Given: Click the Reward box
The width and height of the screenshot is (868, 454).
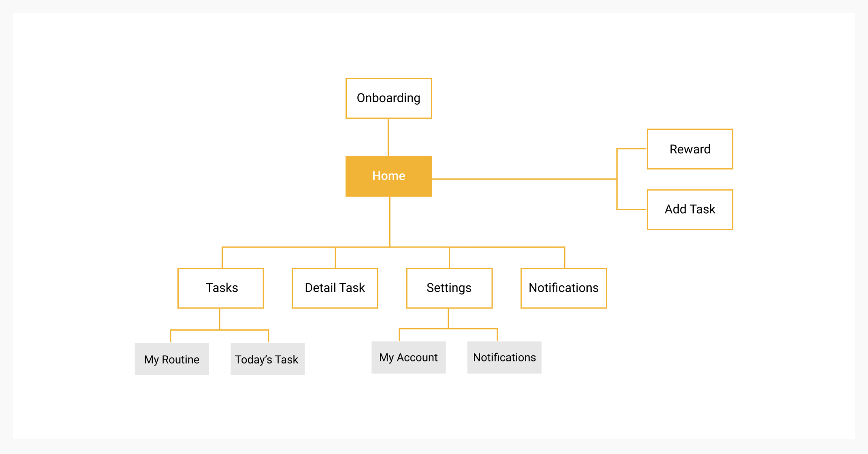Looking at the screenshot, I should (689, 149).
